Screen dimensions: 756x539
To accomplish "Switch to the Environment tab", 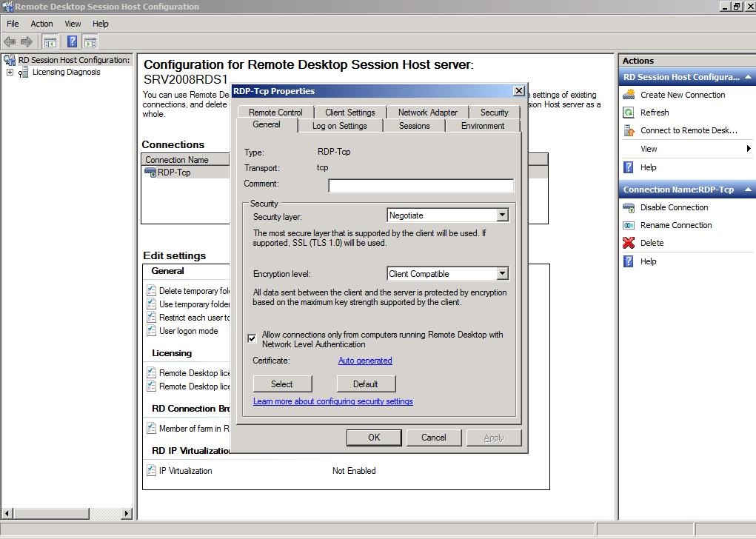I will click(483, 126).
